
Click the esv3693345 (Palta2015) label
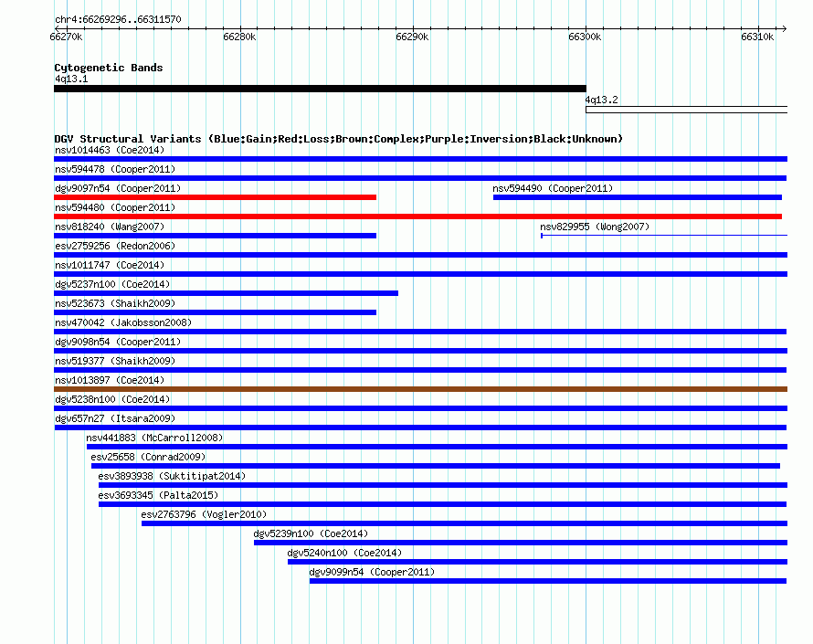[x=158, y=495]
